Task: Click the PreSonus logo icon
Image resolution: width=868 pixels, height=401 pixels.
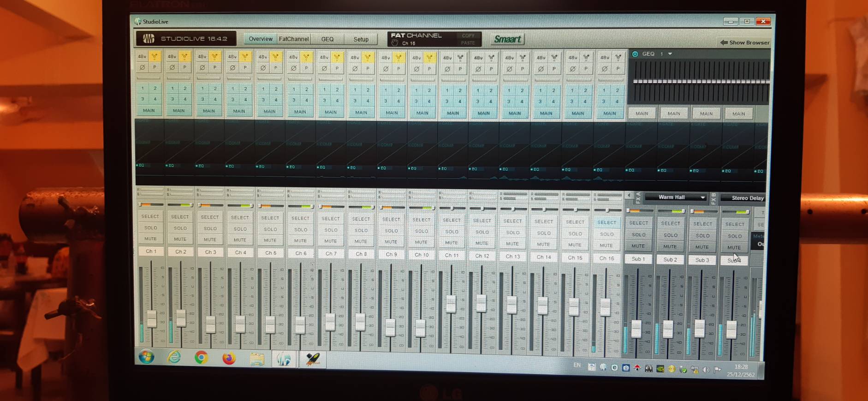Action: click(149, 38)
